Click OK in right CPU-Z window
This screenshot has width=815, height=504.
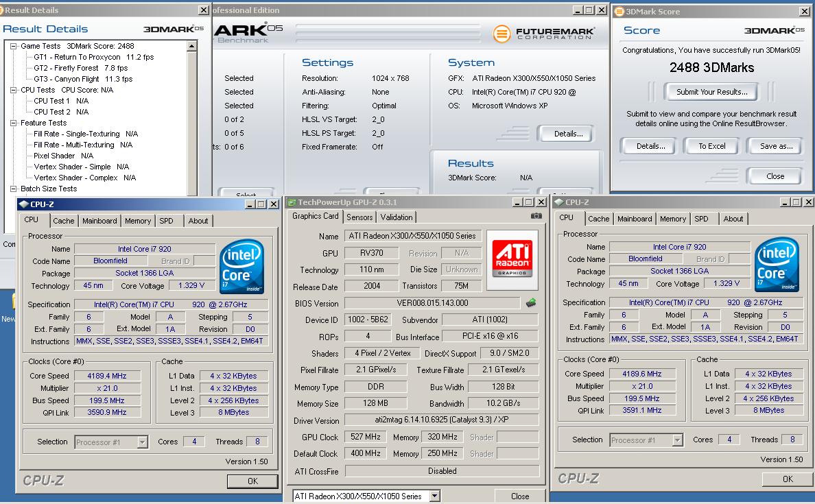(788, 479)
